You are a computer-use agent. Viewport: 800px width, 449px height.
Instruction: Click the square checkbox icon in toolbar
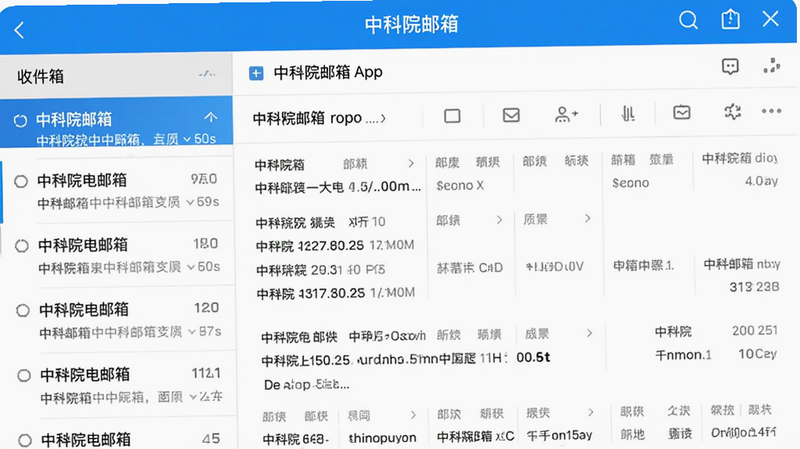[452, 116]
